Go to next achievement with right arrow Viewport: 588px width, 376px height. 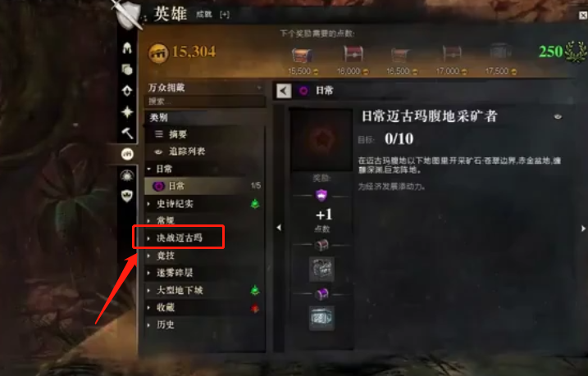[x=583, y=228]
